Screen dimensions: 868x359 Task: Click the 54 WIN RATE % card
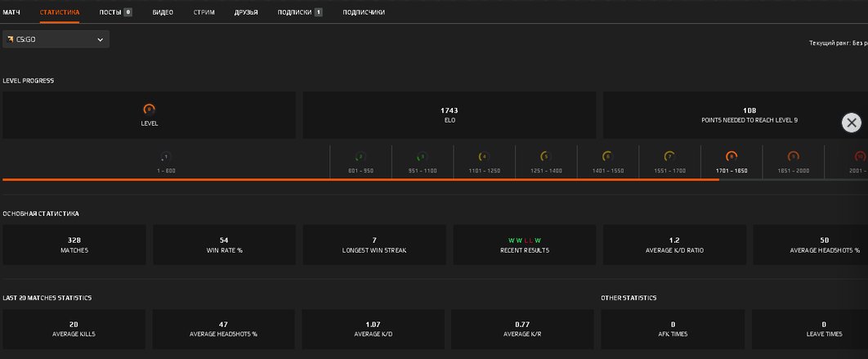click(224, 245)
